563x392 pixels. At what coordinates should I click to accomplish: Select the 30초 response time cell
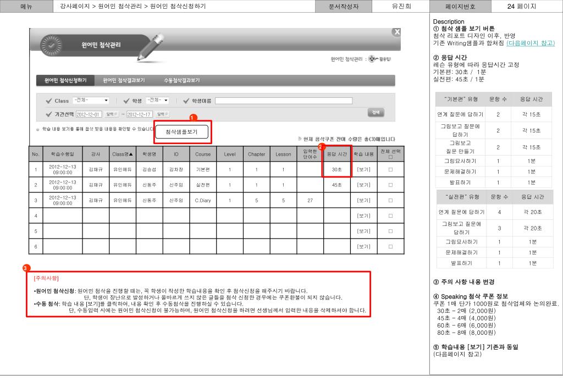(x=337, y=169)
